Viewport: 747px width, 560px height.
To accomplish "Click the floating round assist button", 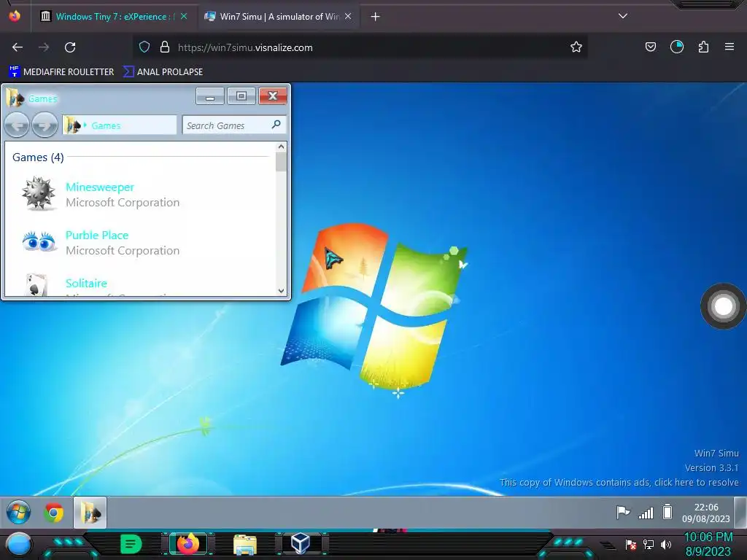I will 723,306.
